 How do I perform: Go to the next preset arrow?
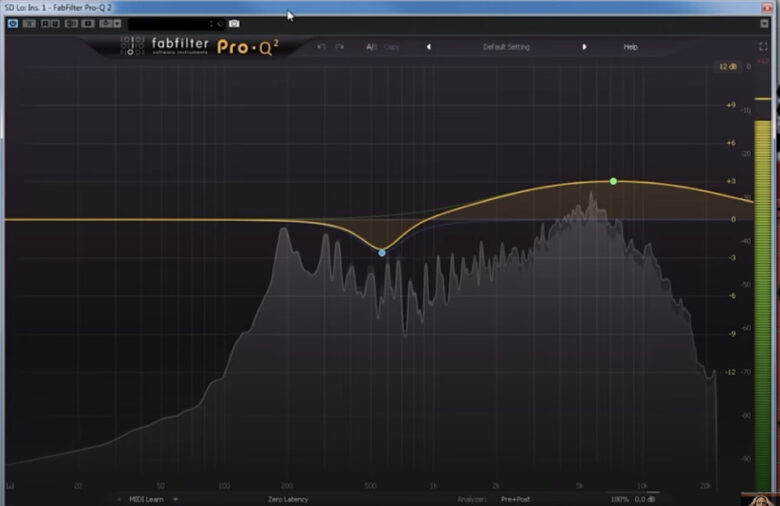coord(584,47)
